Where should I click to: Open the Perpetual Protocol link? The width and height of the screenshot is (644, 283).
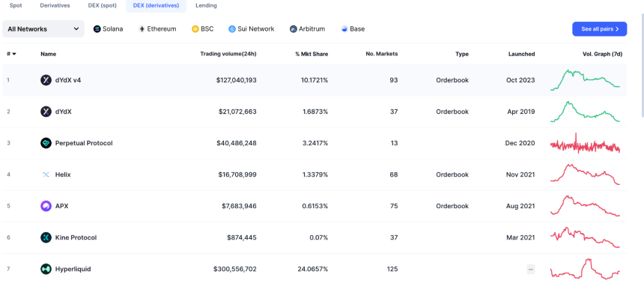point(84,143)
